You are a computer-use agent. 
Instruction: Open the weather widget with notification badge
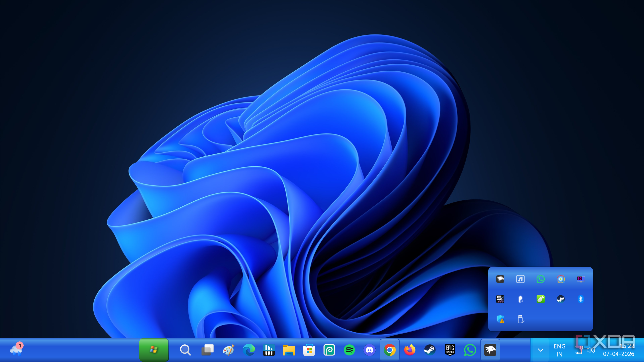(x=17, y=349)
